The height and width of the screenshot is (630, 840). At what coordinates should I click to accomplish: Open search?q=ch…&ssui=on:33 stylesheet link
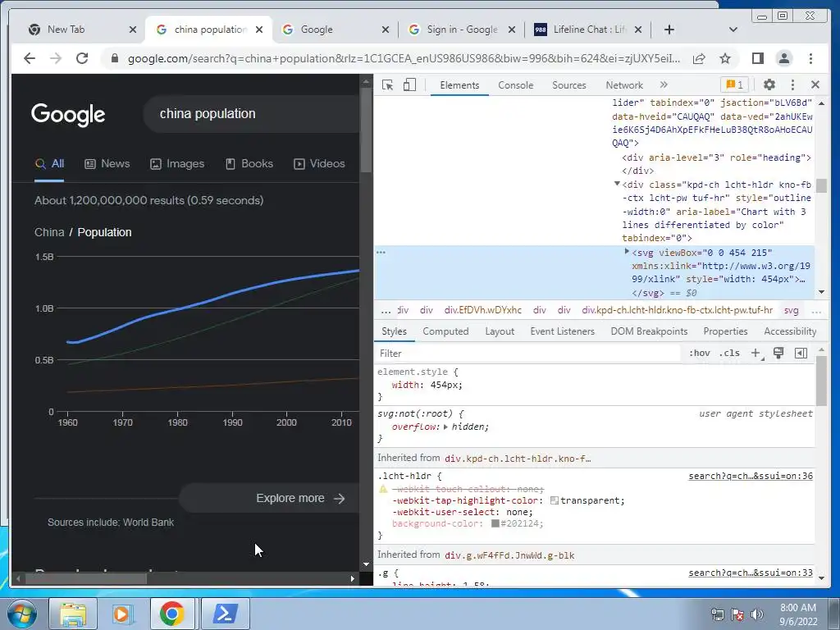pyautogui.click(x=751, y=573)
